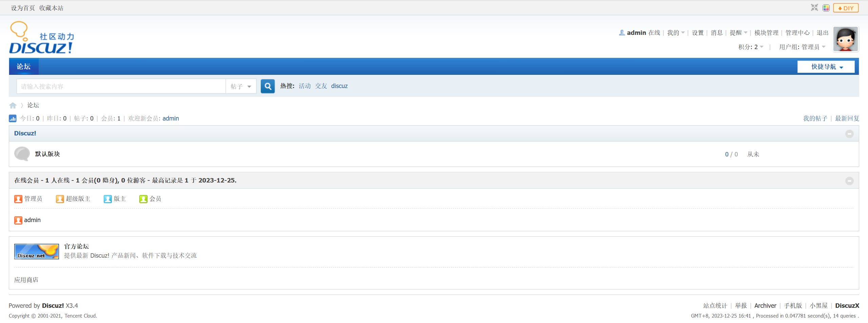Click the admin user avatar picture
The image size is (868, 323).
pyautogui.click(x=846, y=39)
